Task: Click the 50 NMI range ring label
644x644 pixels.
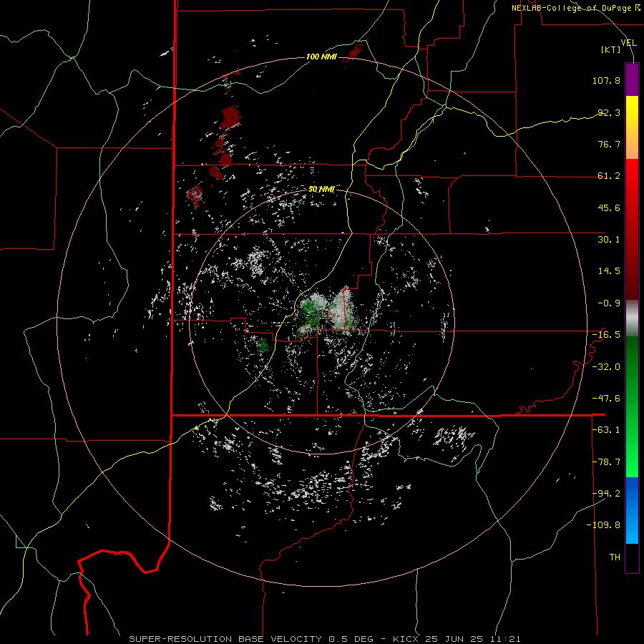Action: click(321, 189)
